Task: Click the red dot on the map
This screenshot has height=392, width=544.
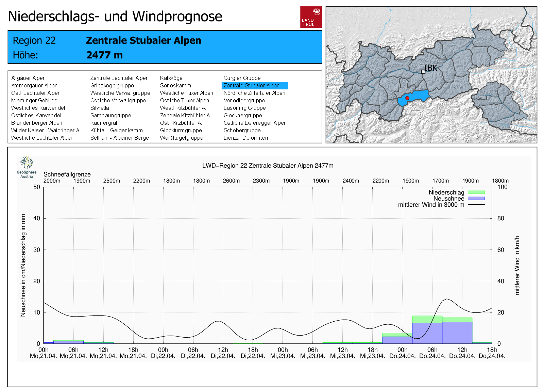Action: (x=407, y=98)
